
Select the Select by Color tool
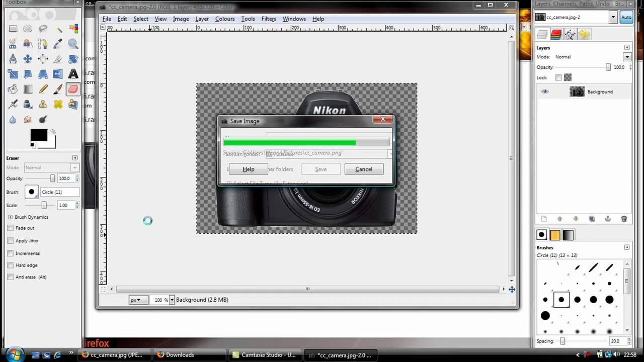coord(73,29)
